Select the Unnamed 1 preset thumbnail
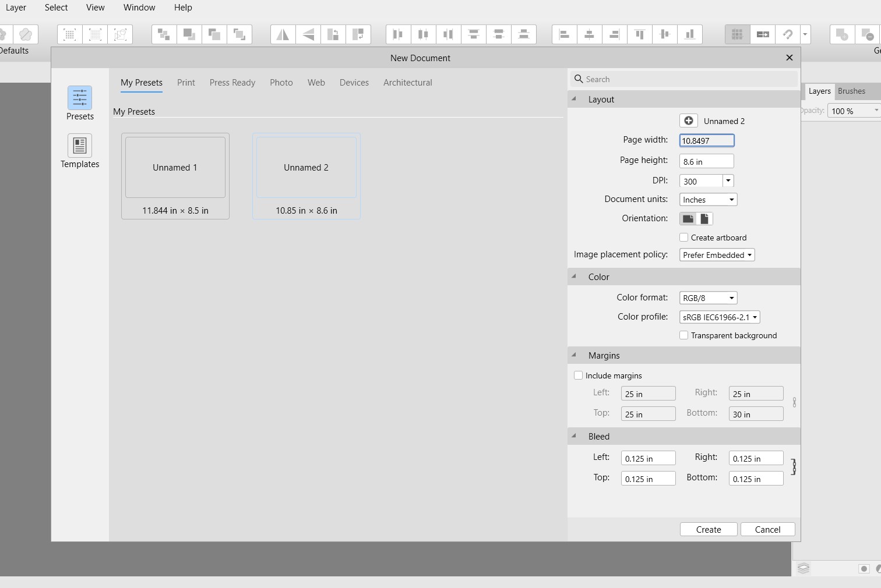The width and height of the screenshot is (881, 588). (x=175, y=176)
